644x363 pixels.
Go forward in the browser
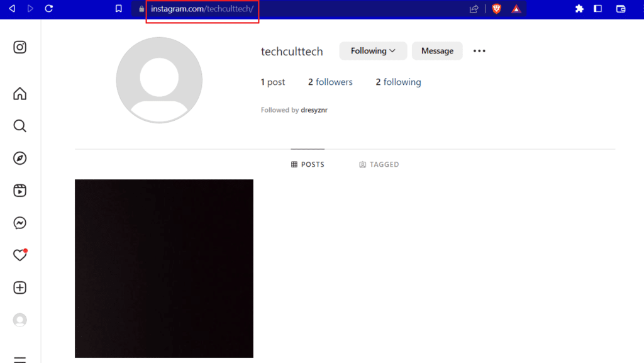tap(30, 9)
